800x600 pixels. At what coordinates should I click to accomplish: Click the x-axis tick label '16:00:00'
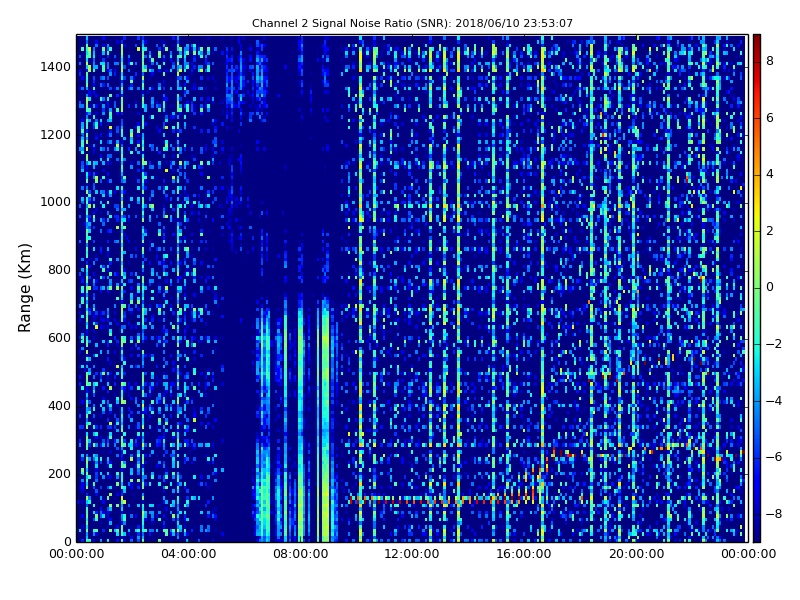tap(523, 554)
